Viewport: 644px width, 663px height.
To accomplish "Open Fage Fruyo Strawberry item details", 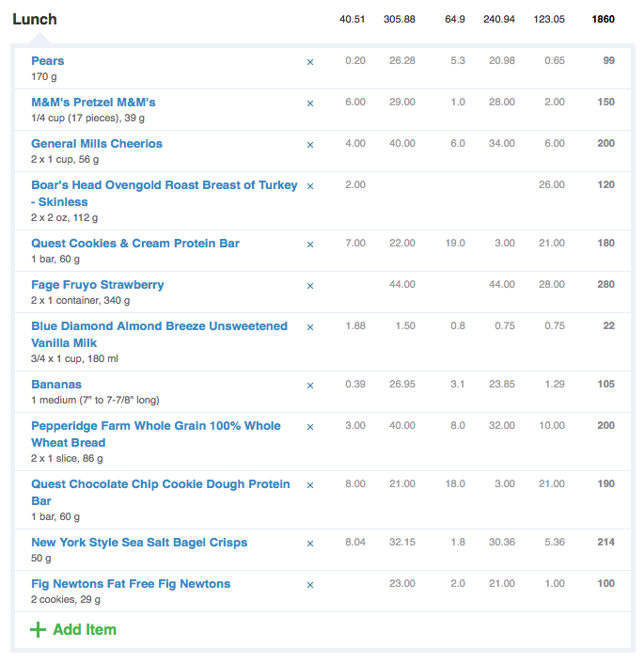I will tap(97, 285).
